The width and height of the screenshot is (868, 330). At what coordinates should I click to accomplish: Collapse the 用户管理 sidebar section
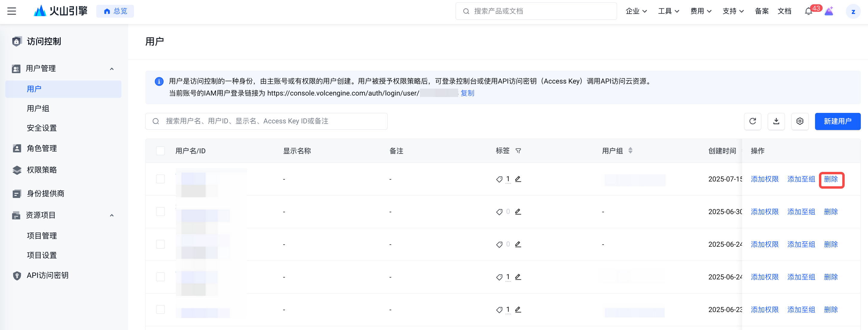pos(112,69)
